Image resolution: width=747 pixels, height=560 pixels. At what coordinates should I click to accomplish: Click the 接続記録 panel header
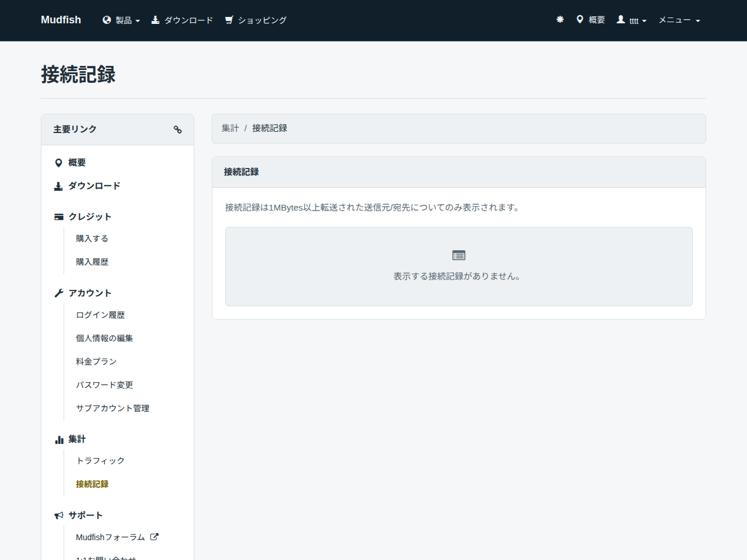(459, 172)
